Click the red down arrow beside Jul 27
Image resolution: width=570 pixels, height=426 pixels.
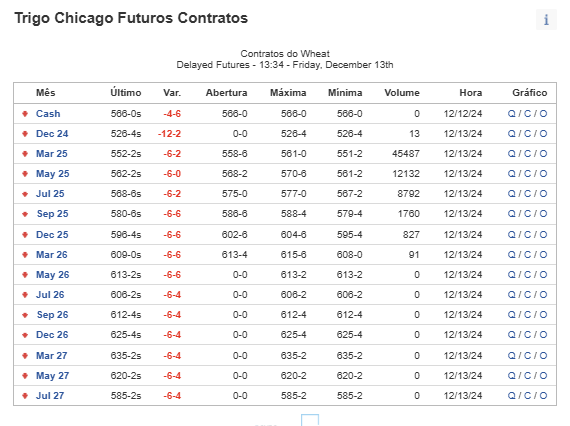pos(25,396)
